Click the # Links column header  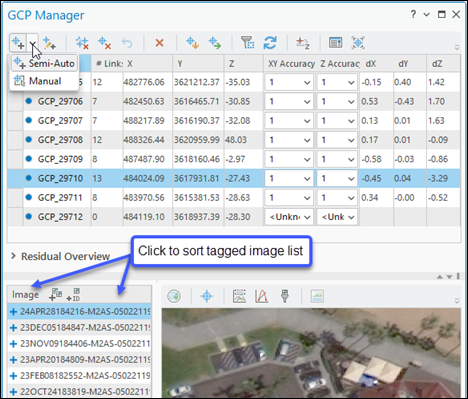(x=107, y=63)
